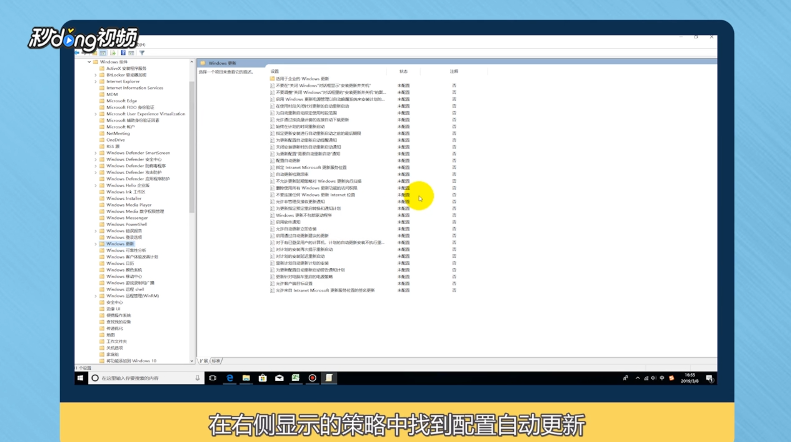
Task: Click the volume icon in system tray
Action: point(654,378)
